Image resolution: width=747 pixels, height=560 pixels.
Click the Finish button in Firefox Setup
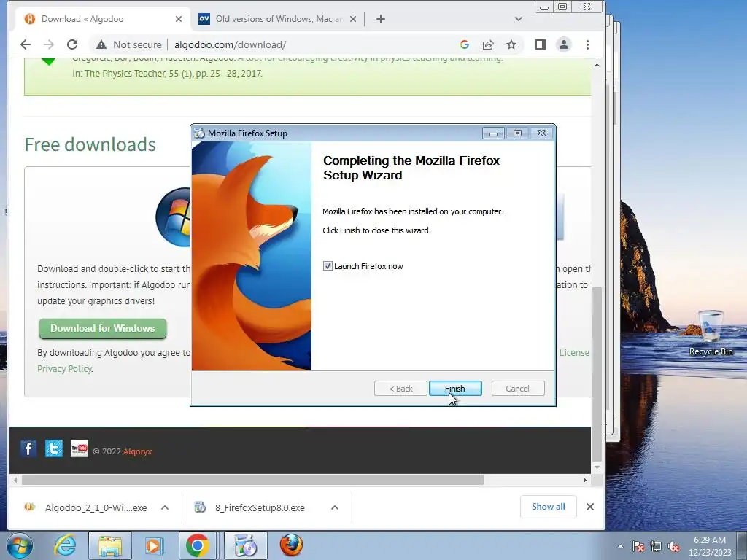pos(455,389)
